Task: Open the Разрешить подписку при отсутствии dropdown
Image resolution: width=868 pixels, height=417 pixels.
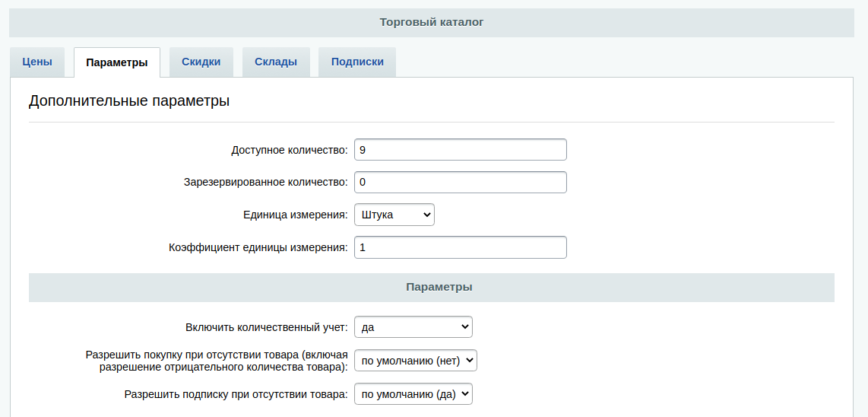Action: tap(413, 394)
